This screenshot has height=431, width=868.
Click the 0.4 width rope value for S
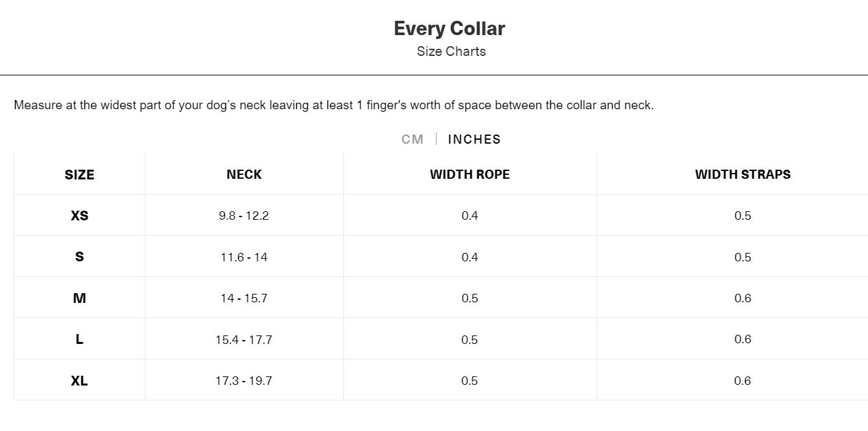(469, 256)
